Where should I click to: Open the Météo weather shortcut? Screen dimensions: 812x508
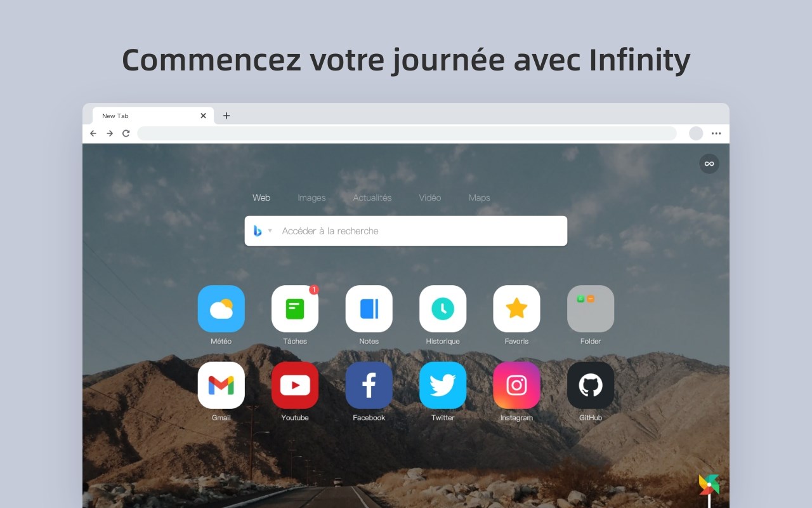click(x=221, y=309)
